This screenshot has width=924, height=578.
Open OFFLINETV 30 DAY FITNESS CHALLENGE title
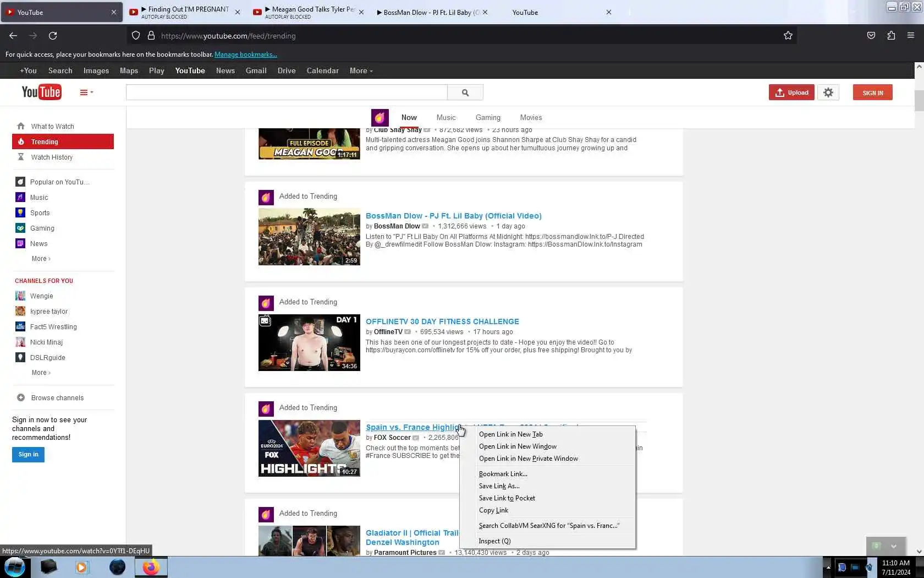(442, 321)
